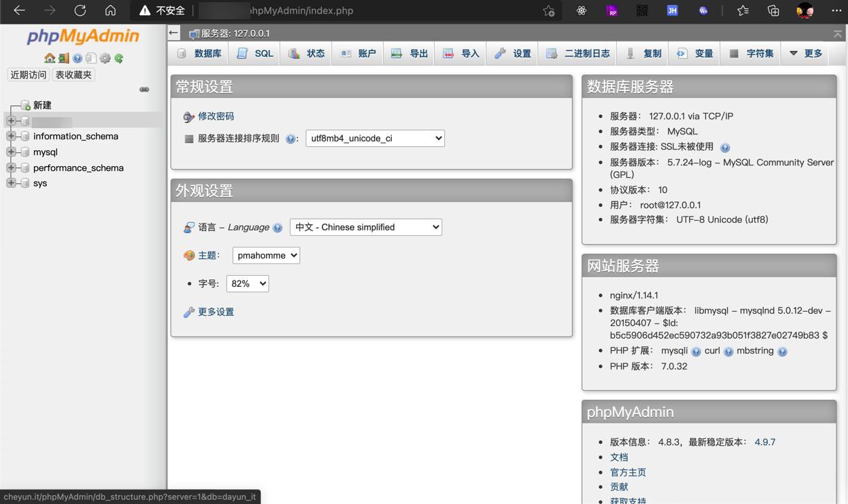Switch to the 复制 tab
This screenshot has width=848, height=504.
pyautogui.click(x=643, y=53)
